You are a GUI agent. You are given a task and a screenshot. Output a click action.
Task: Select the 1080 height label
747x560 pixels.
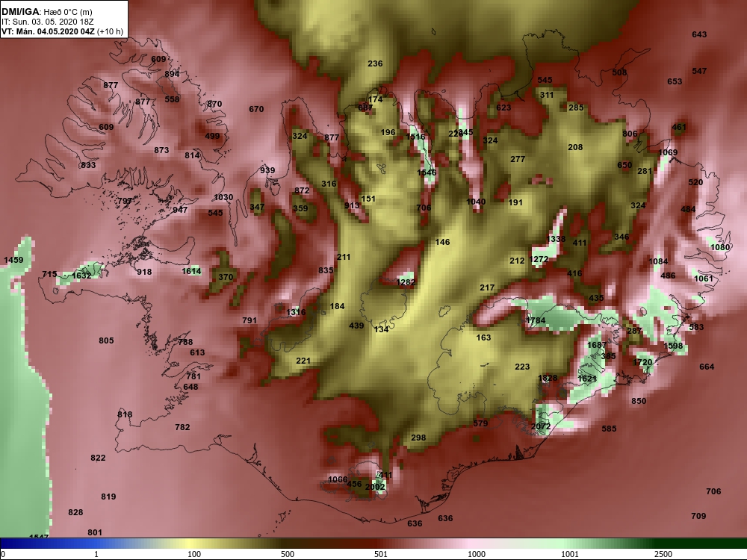click(x=720, y=247)
